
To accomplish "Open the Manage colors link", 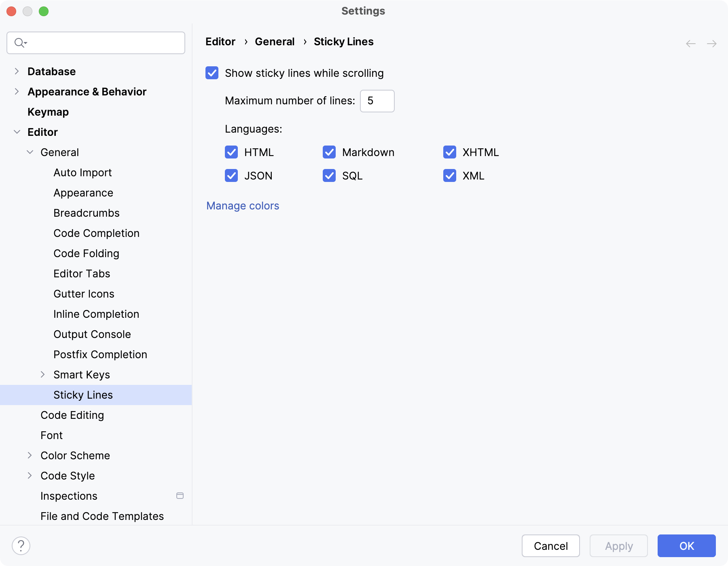I will tap(243, 206).
